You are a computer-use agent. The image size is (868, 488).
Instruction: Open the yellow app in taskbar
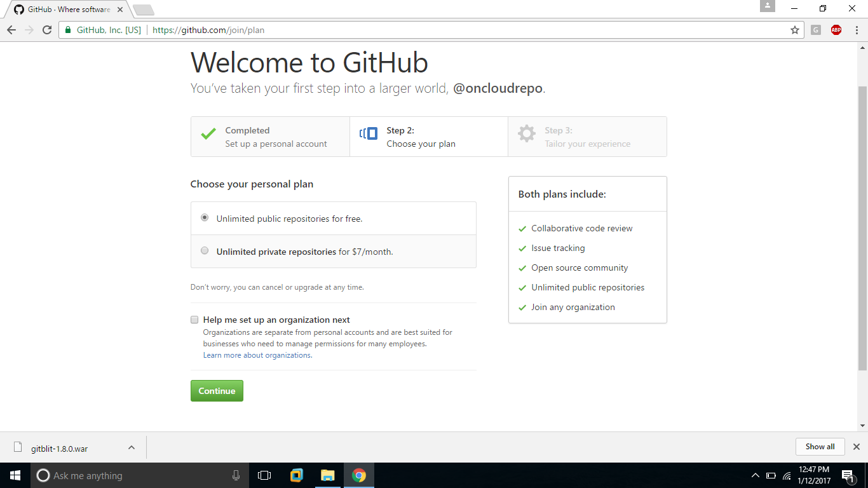click(x=296, y=475)
